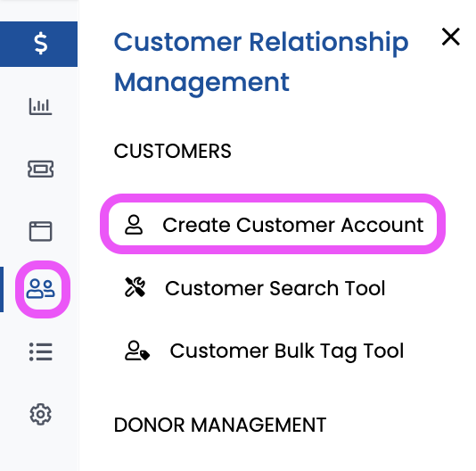Image resolution: width=476 pixels, height=471 pixels.
Task: Launch Customer Bulk Tag Tool
Action: click(x=264, y=351)
